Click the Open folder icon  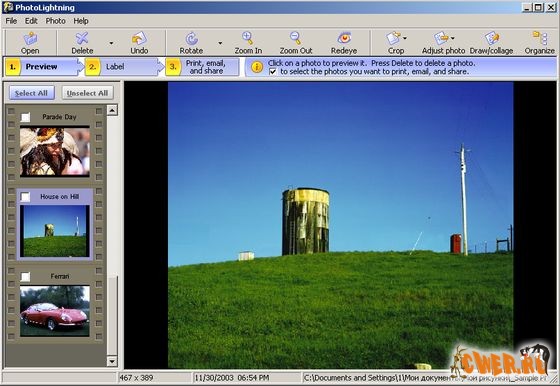pos(30,38)
